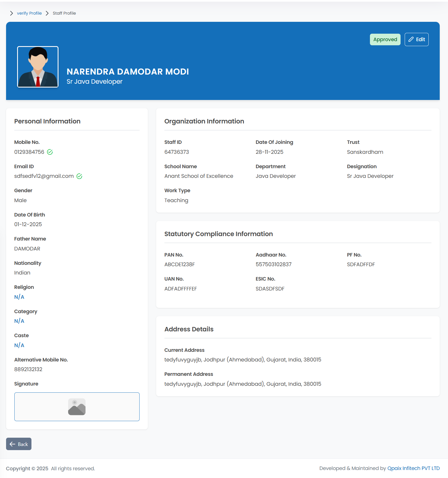Click the Staff ID value 64736373
Screen dimensions: 448x478
click(177, 152)
